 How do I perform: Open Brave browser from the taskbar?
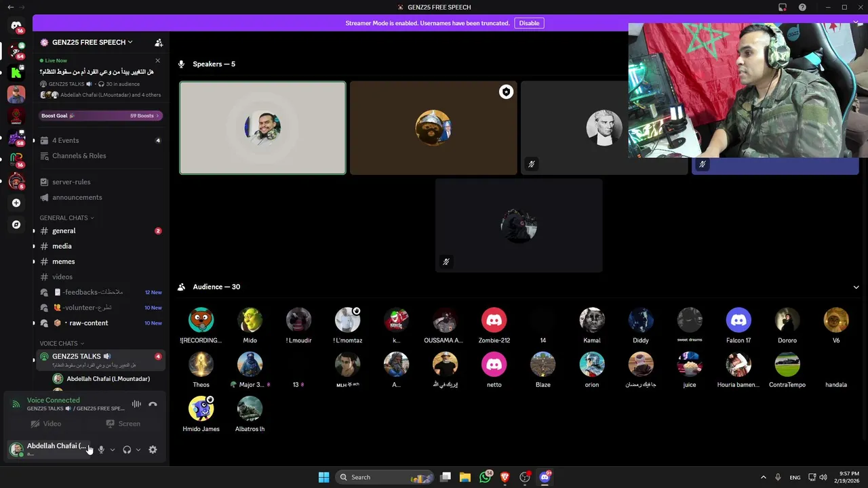[505, 477]
